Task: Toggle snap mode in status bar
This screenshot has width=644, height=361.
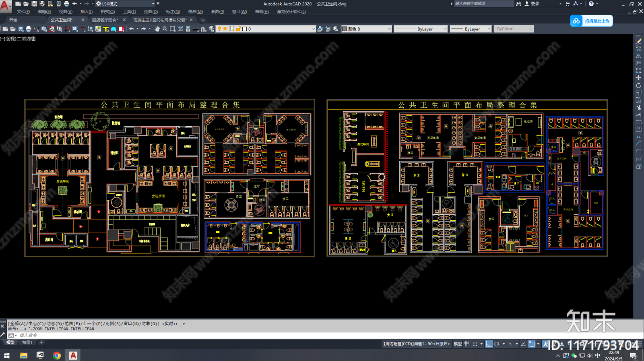Action: (x=475, y=344)
